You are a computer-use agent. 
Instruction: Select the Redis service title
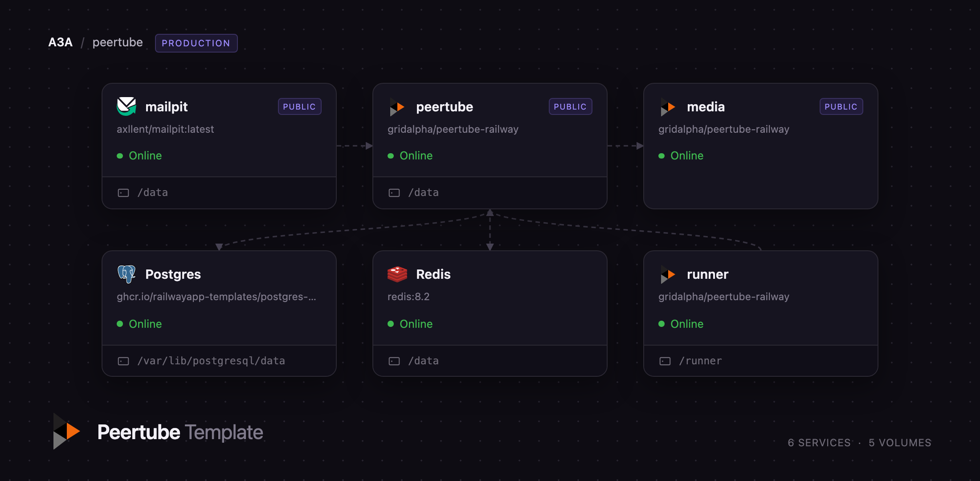(433, 274)
